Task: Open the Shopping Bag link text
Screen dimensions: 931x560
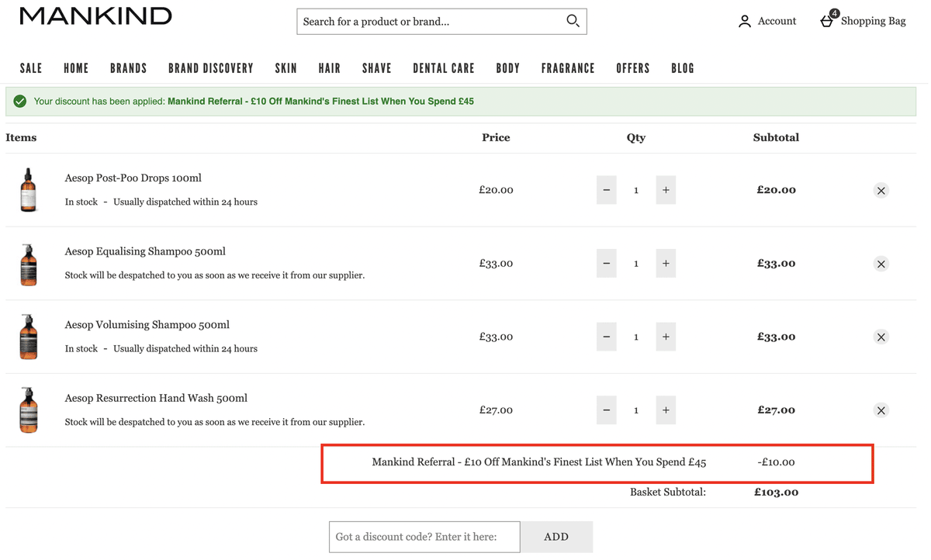Action: [874, 21]
